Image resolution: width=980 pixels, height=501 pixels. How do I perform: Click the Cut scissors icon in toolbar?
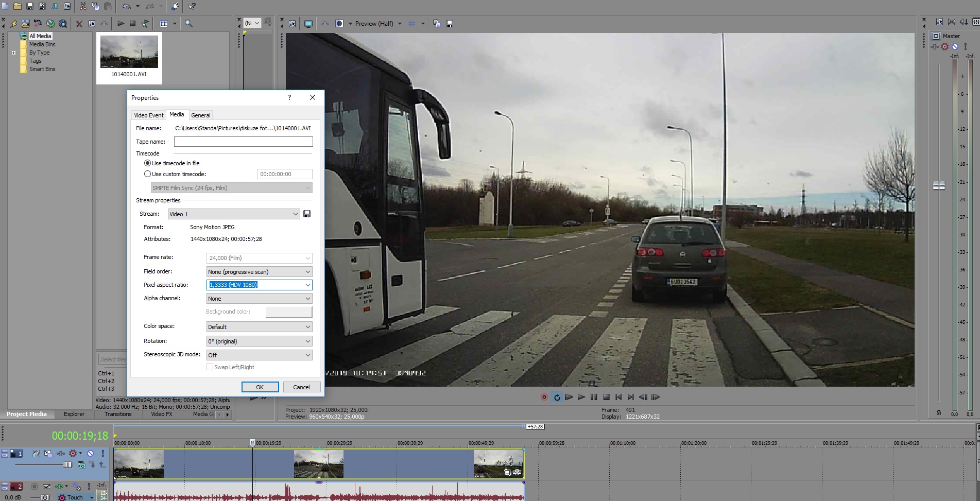[x=83, y=7]
